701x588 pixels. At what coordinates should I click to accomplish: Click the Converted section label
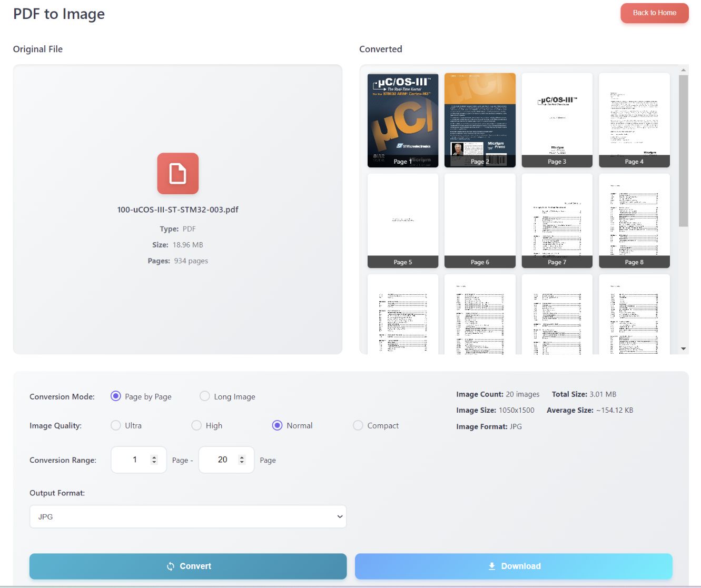click(381, 49)
